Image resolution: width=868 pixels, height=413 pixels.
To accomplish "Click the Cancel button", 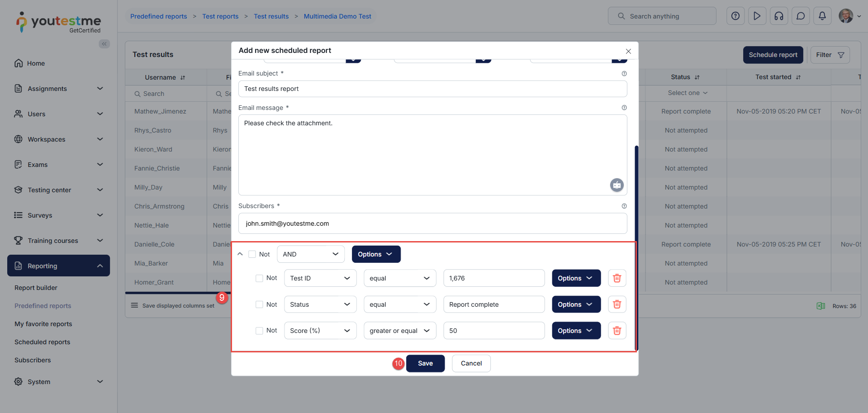I will click(471, 363).
